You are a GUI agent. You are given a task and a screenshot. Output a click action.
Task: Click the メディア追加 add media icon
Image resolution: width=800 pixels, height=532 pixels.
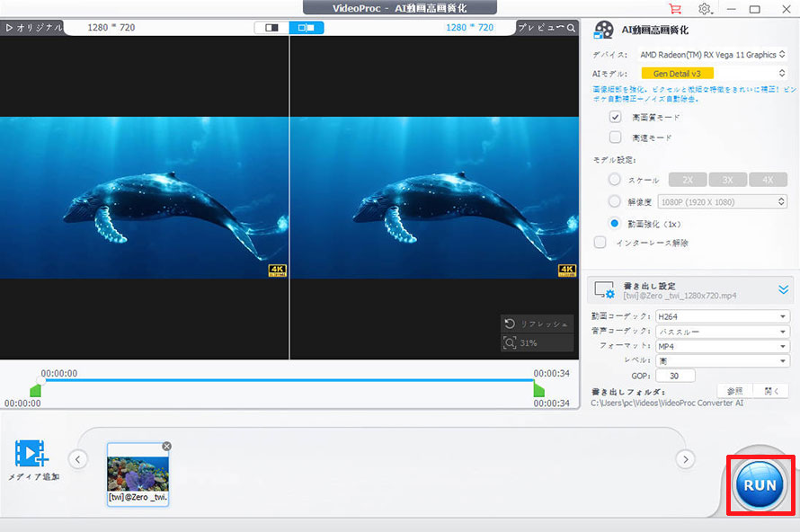(31, 453)
